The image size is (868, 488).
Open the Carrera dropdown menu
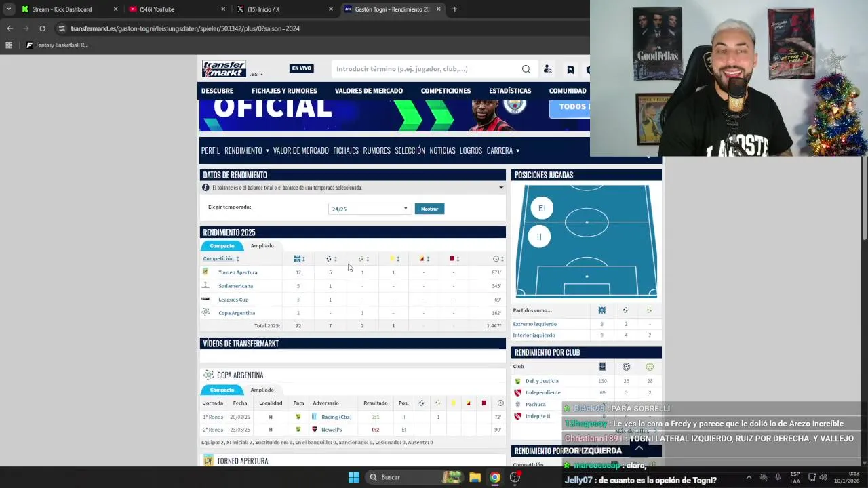tap(503, 150)
